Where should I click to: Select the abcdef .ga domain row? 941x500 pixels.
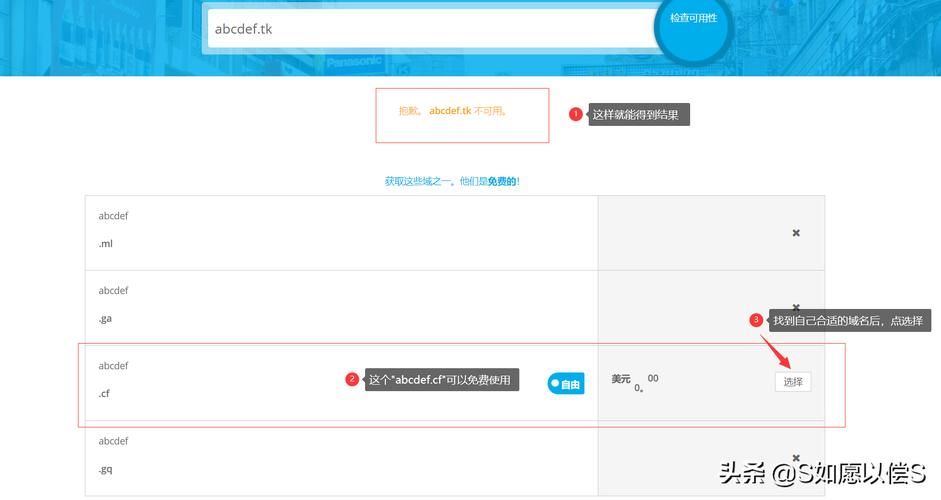[x=340, y=307]
